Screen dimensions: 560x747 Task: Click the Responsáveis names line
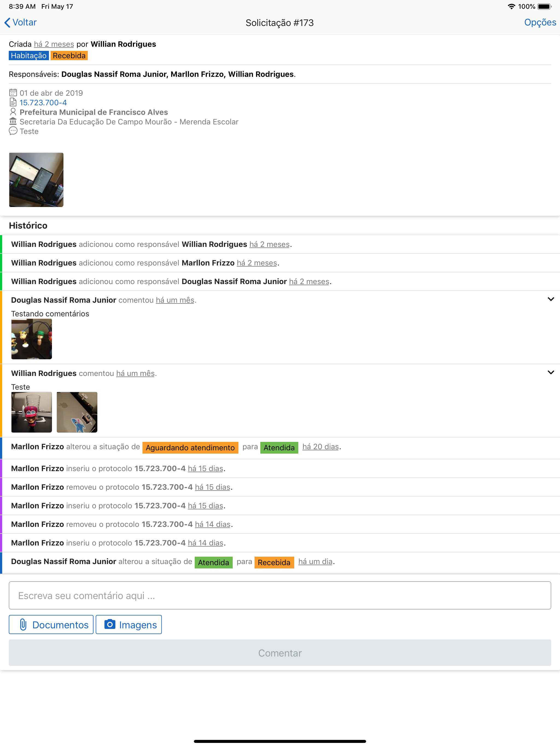coord(152,74)
